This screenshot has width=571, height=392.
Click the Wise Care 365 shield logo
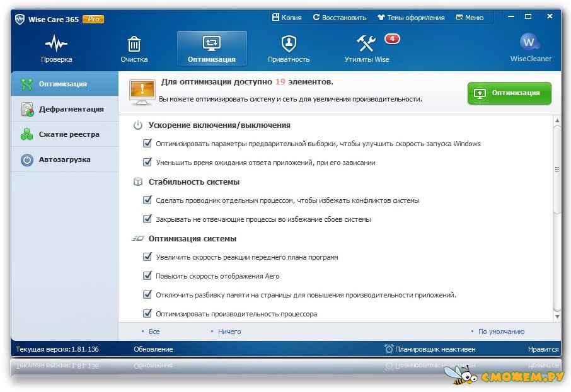pyautogui.click(x=20, y=20)
